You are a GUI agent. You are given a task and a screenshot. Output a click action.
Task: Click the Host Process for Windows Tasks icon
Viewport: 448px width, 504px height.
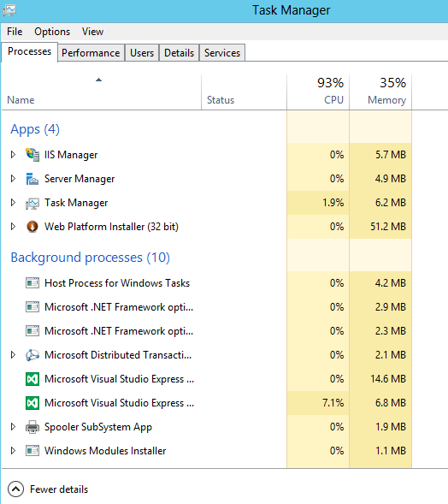tap(32, 283)
